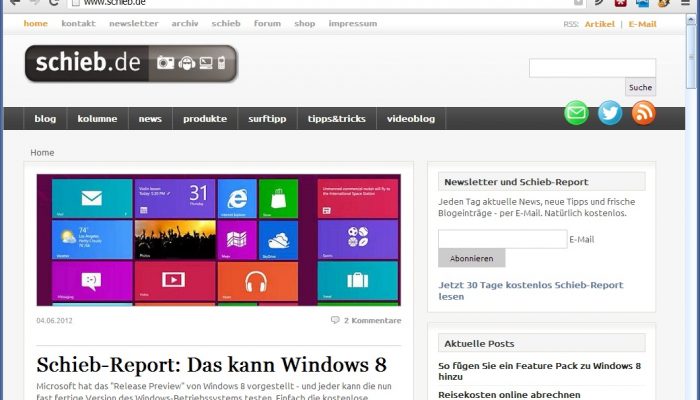Screen dimensions: 700x400
Task: Click the Aktuelle Posts heading
Action: (479, 343)
